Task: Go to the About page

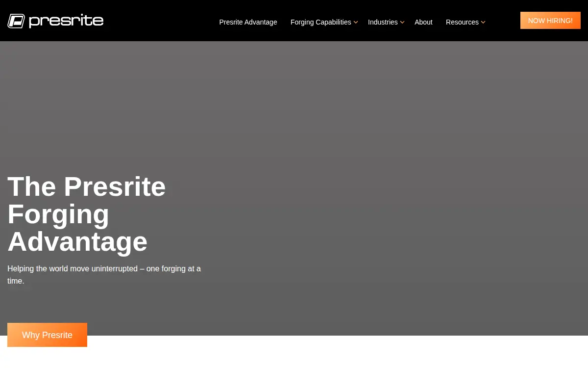Action: tap(423, 22)
